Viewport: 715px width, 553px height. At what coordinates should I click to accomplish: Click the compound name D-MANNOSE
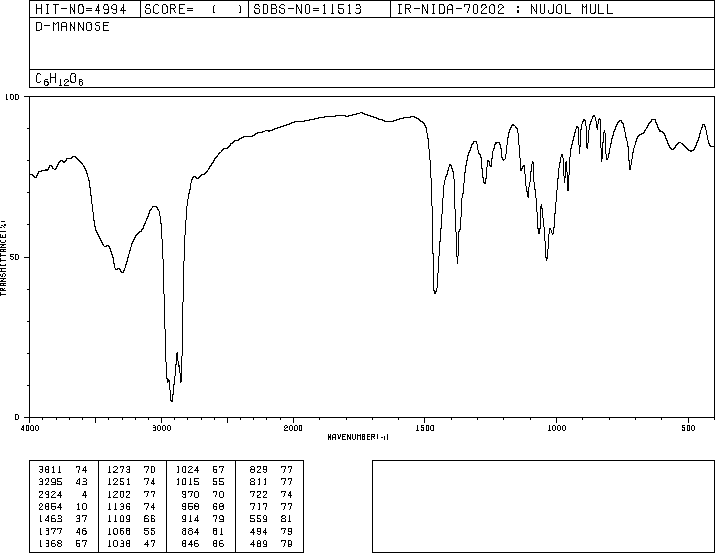(73, 27)
